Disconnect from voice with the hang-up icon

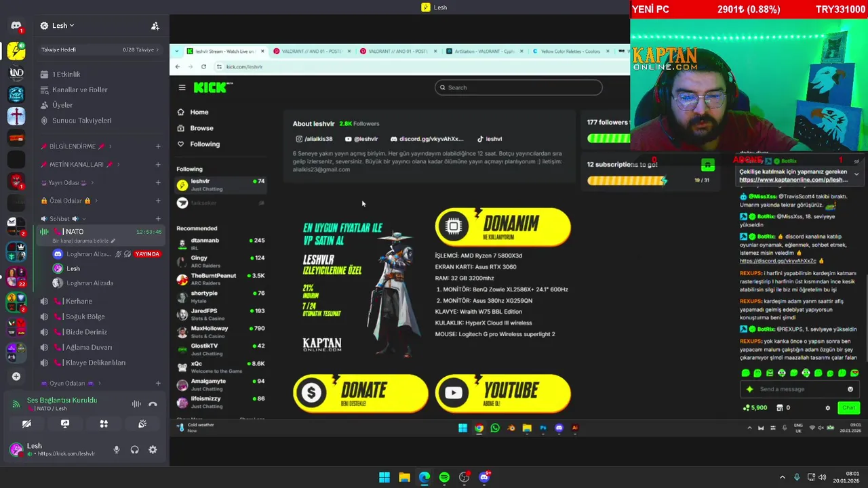point(153,405)
